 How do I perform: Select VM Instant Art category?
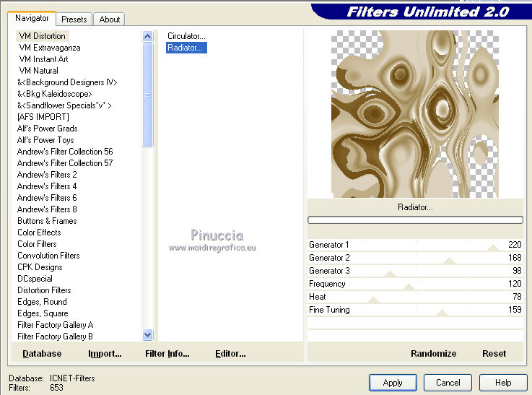pyautogui.click(x=43, y=59)
